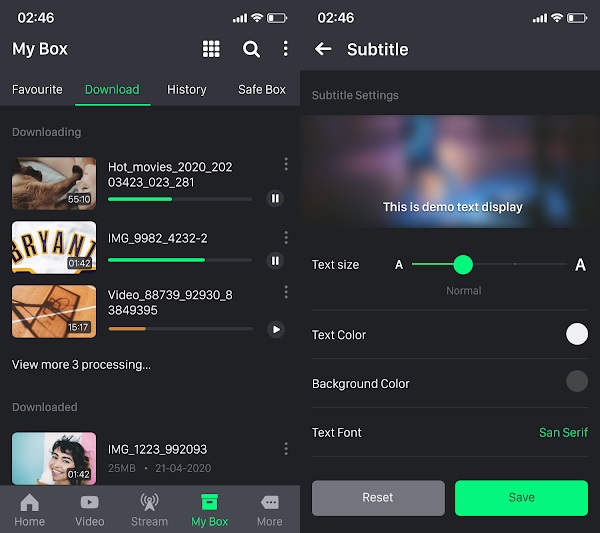This screenshot has width=600, height=533.
Task: Select the Download tab
Action: pos(112,90)
